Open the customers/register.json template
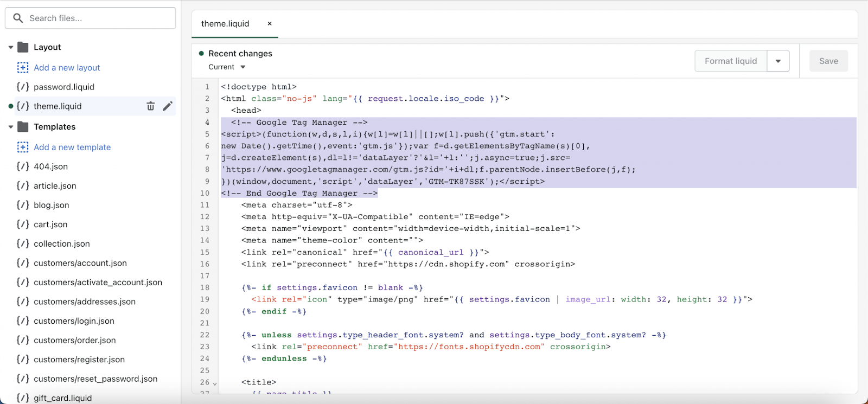Image resolution: width=868 pixels, height=404 pixels. (x=79, y=360)
